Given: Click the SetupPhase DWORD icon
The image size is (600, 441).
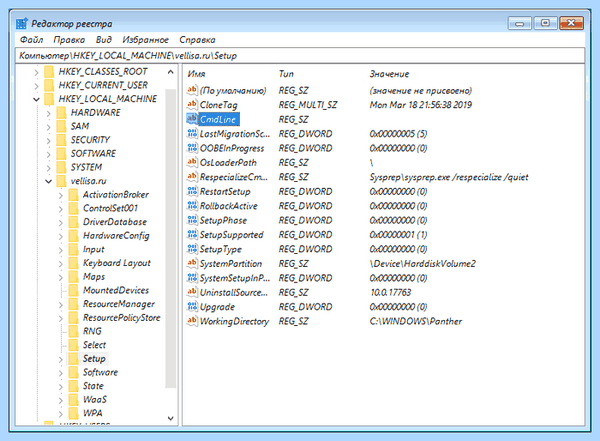Looking at the screenshot, I should (192, 220).
